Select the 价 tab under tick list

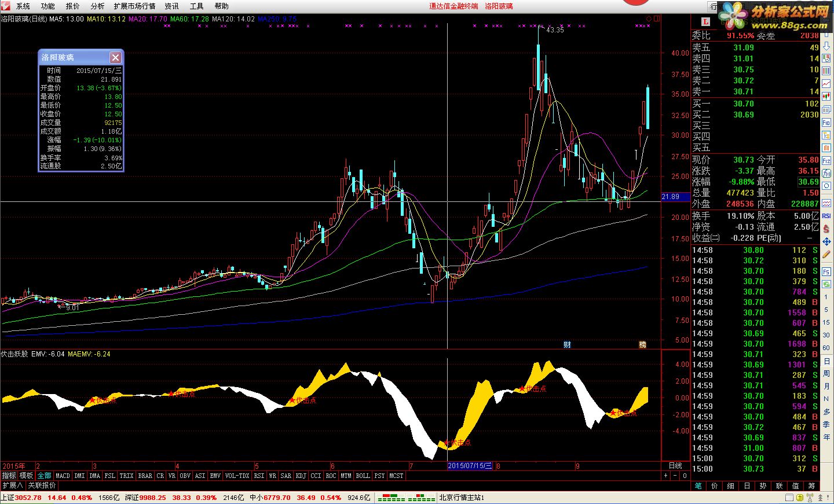(714, 486)
